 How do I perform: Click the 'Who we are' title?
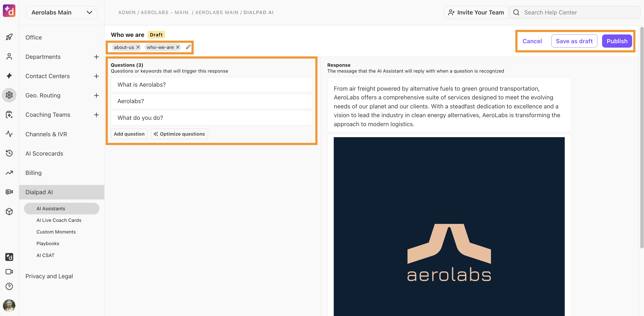[128, 35]
